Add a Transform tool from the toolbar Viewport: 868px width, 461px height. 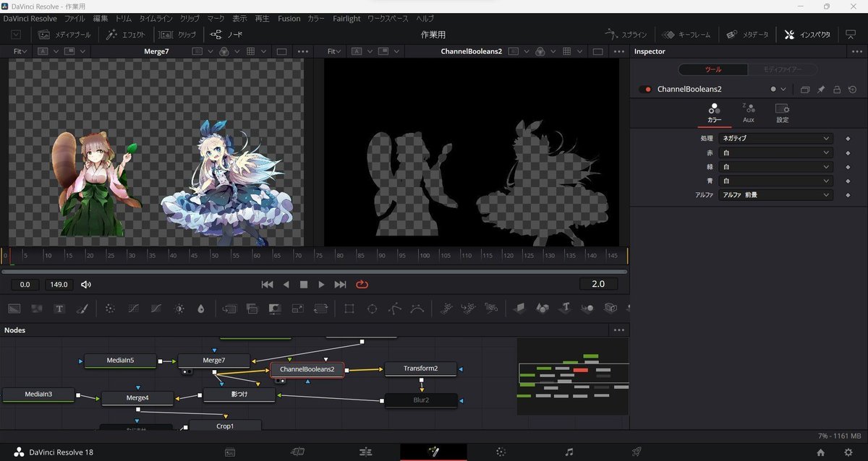pos(320,309)
